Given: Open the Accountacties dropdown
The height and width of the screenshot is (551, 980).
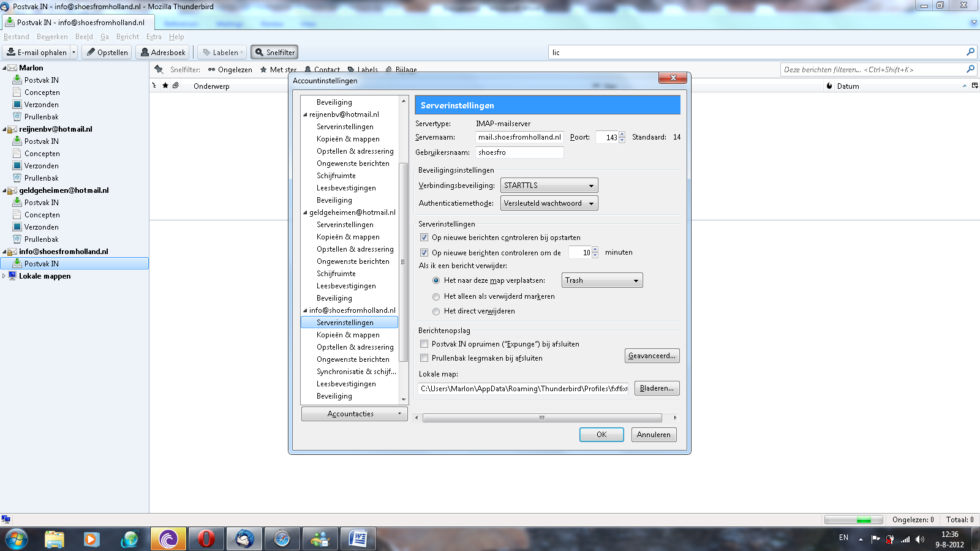Looking at the screenshot, I should click(354, 414).
